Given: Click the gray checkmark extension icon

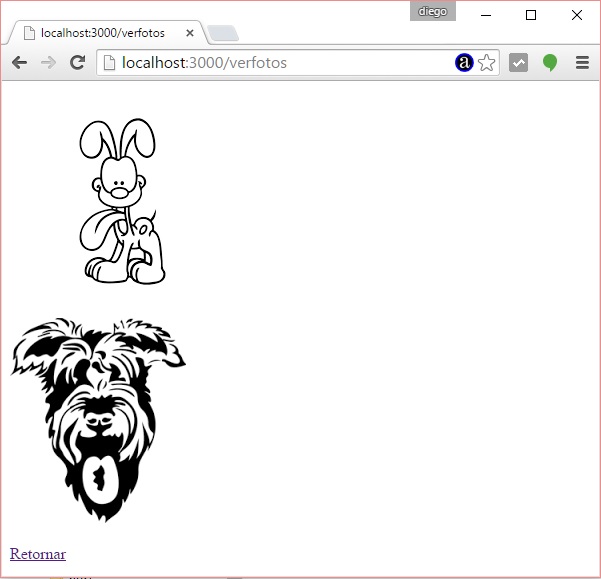Looking at the screenshot, I should 518,62.
